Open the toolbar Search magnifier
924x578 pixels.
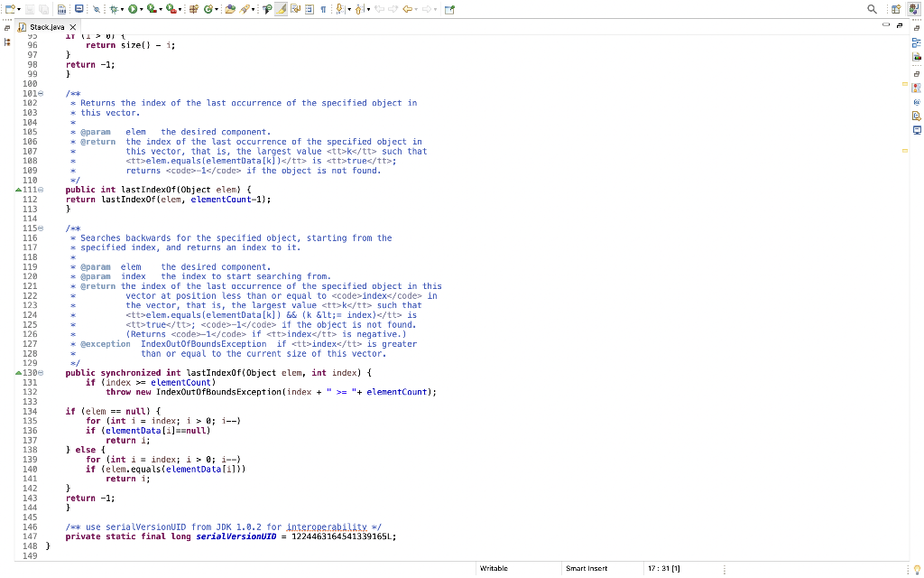pos(873,9)
